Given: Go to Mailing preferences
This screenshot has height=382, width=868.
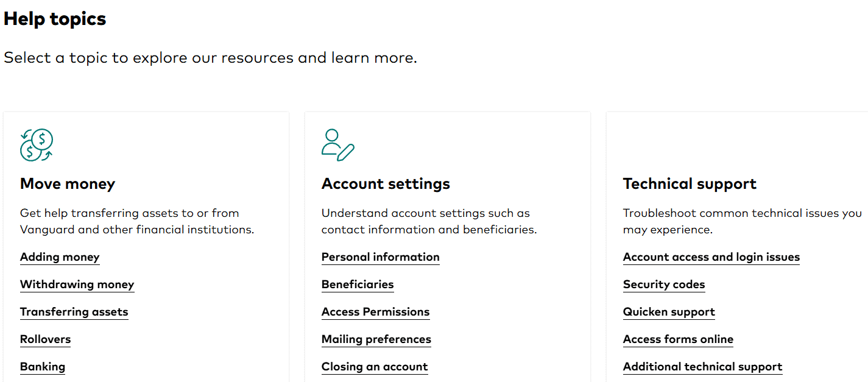Looking at the screenshot, I should (376, 339).
